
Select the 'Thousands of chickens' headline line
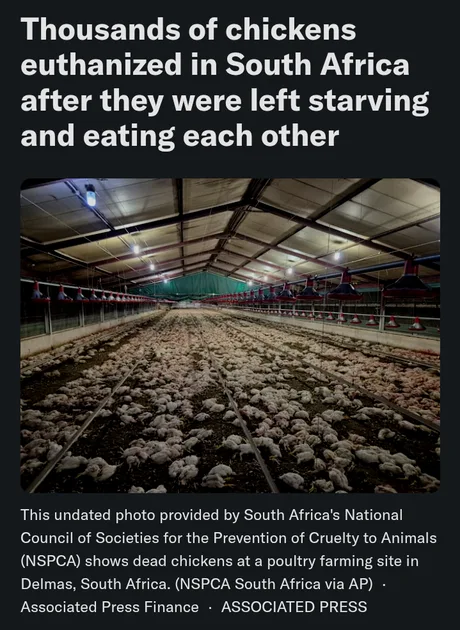(188, 30)
